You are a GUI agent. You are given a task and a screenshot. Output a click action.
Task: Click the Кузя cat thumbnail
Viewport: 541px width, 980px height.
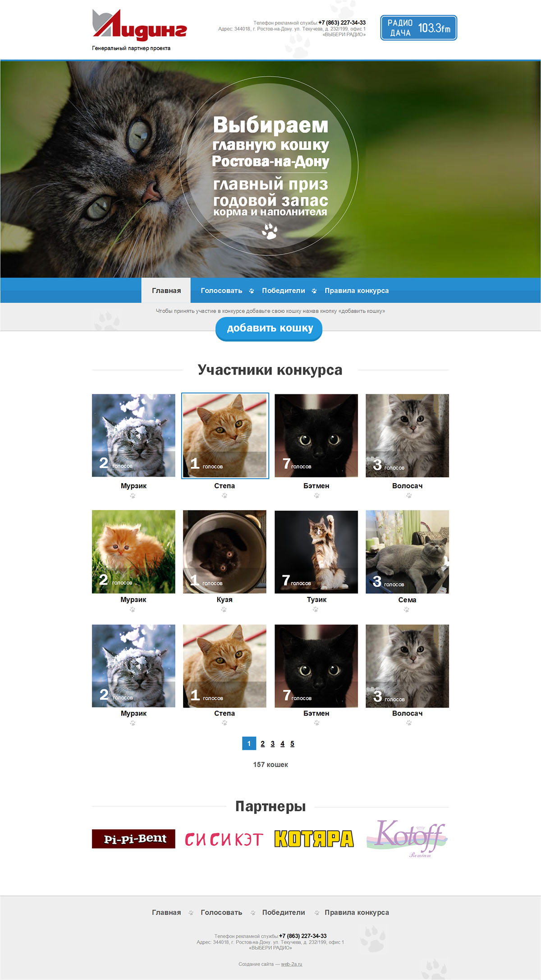225,552
